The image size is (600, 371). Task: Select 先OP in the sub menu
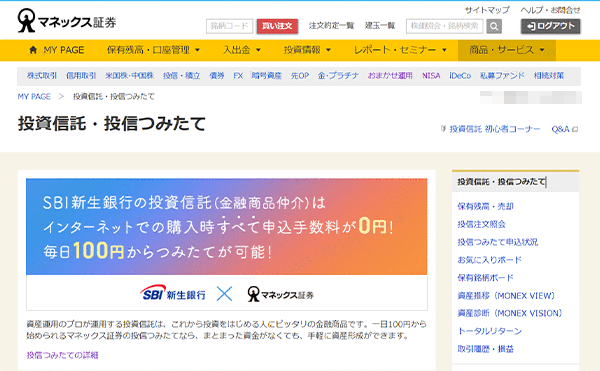point(300,76)
